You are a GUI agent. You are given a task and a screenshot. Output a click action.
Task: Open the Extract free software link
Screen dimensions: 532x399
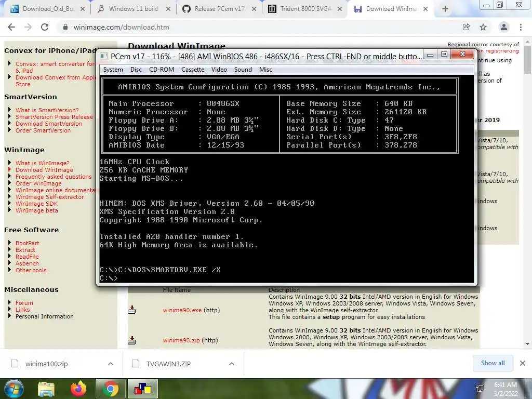(x=25, y=250)
